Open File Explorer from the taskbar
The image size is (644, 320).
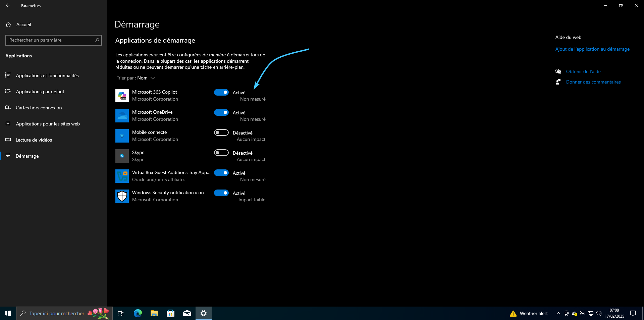[154, 313]
